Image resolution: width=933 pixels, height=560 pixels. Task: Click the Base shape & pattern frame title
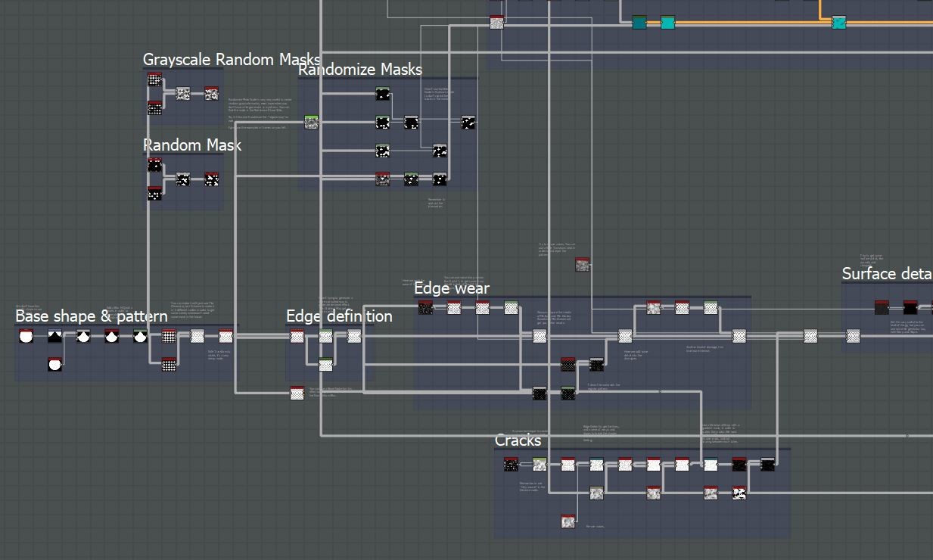pos(92,316)
